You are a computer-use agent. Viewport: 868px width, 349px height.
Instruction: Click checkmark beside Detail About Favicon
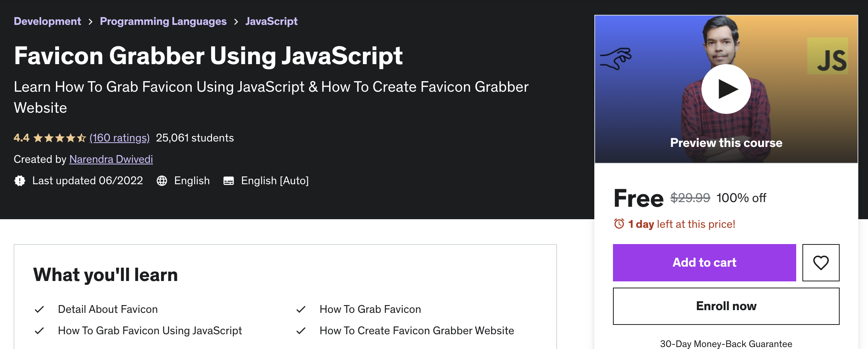39,309
